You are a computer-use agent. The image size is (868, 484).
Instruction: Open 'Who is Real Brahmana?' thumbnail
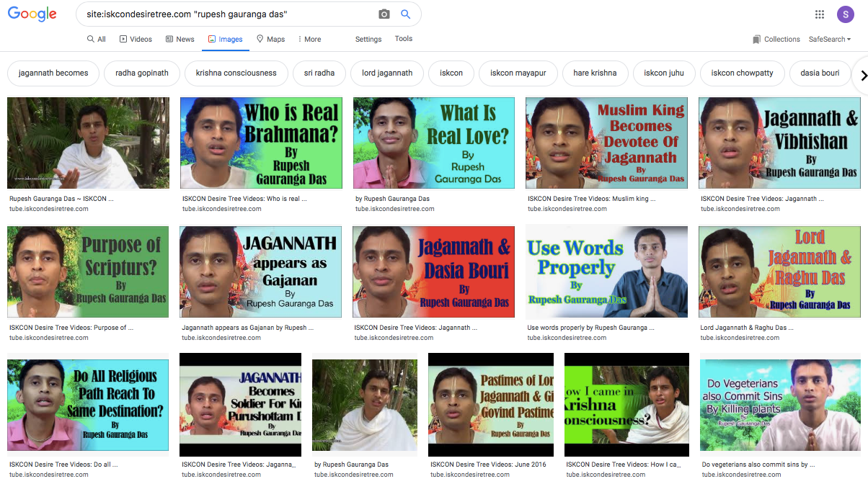pyautogui.click(x=261, y=143)
